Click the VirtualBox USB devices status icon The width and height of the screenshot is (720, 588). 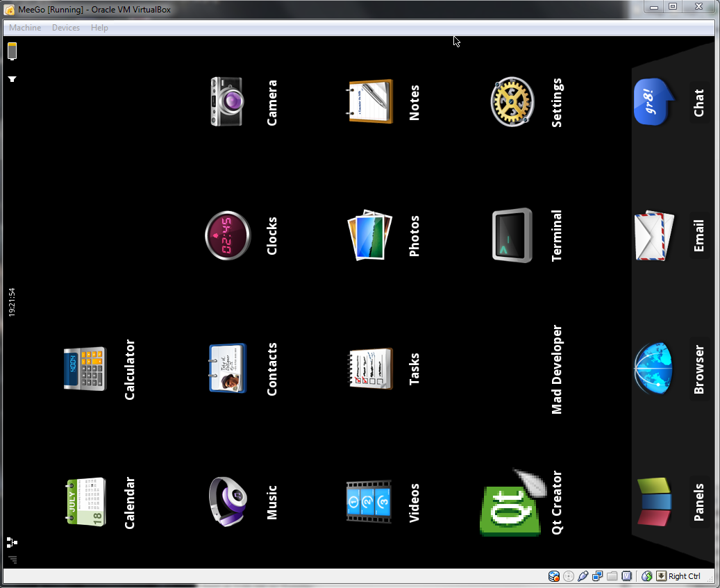[583, 576]
